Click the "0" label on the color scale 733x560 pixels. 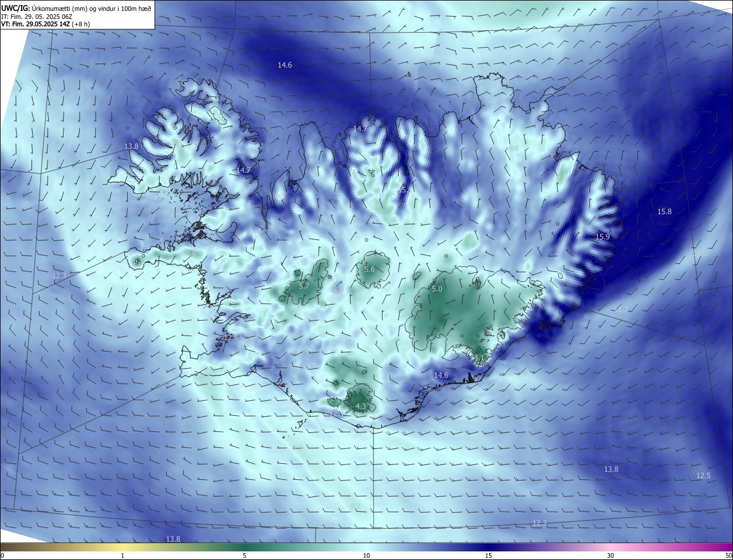point(2,555)
